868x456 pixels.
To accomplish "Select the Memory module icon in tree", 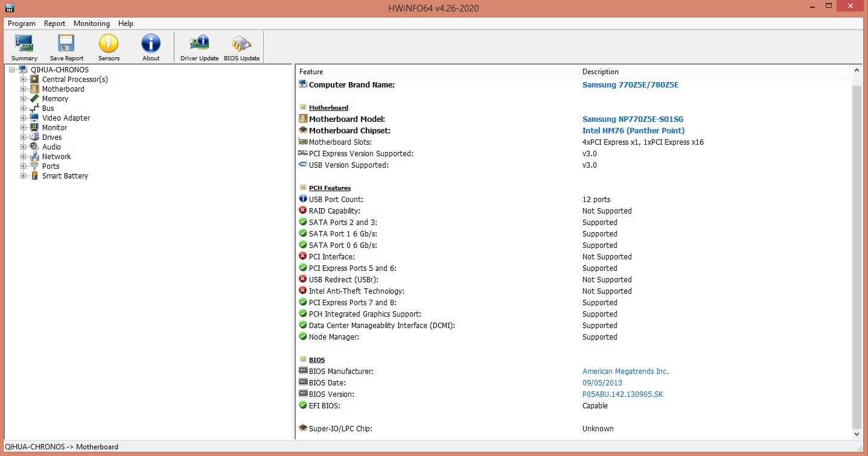I will (x=34, y=98).
